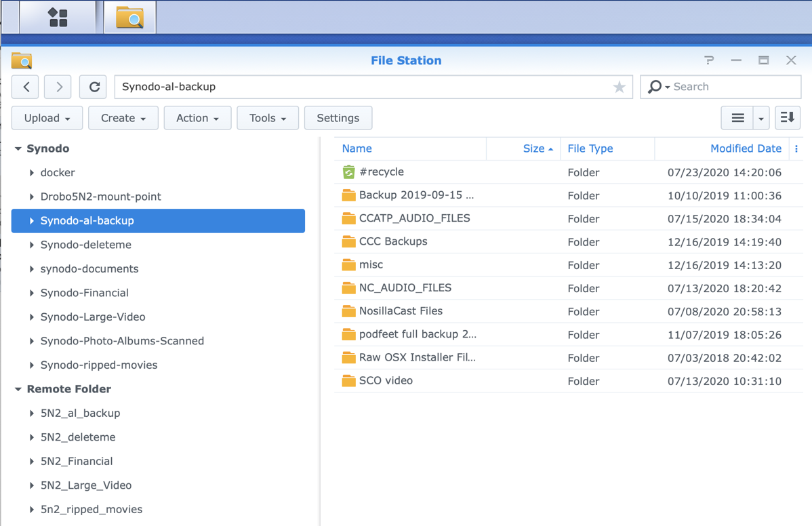Collapse the Synodo tree node
The width and height of the screenshot is (812, 526).
18,148
